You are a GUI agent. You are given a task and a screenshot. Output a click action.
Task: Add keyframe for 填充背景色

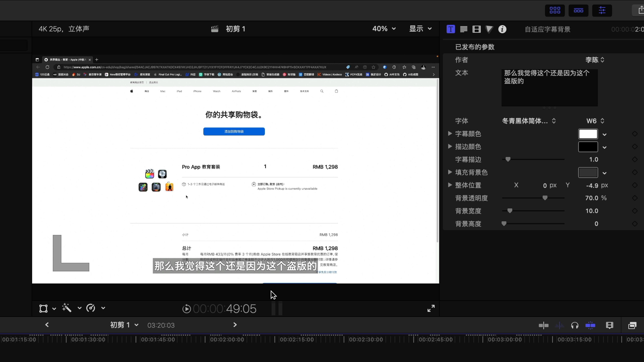click(635, 172)
